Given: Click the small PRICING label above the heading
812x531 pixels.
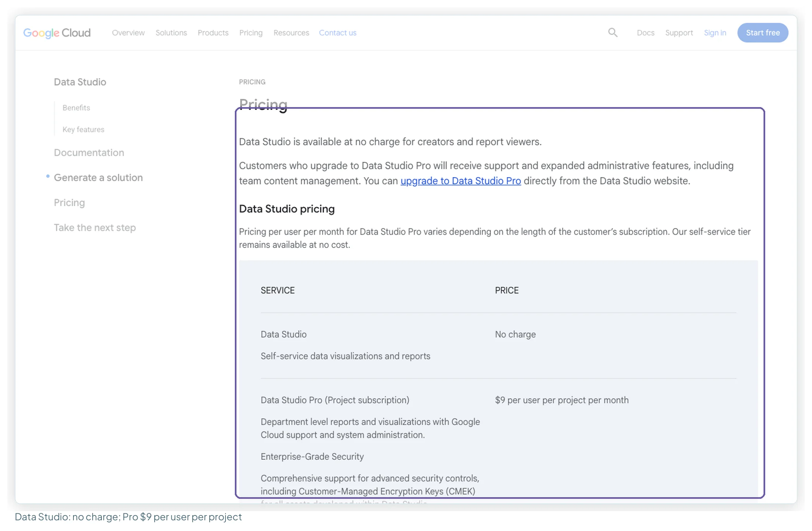Looking at the screenshot, I should click(252, 82).
